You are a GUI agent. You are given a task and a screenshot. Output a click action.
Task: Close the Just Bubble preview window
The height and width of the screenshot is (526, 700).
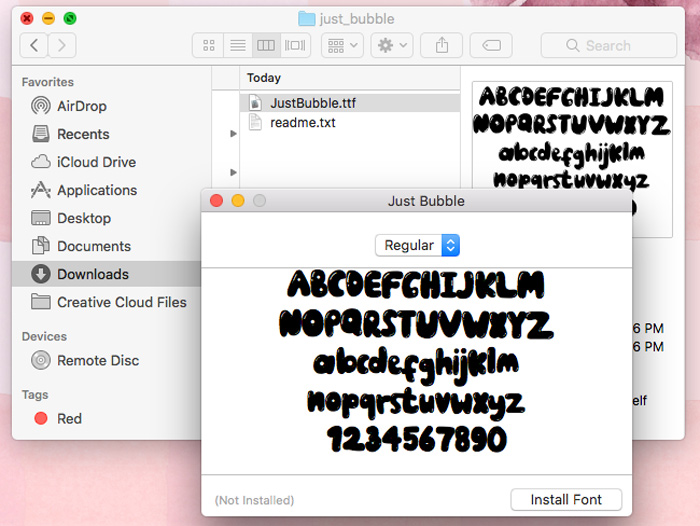pyautogui.click(x=217, y=200)
